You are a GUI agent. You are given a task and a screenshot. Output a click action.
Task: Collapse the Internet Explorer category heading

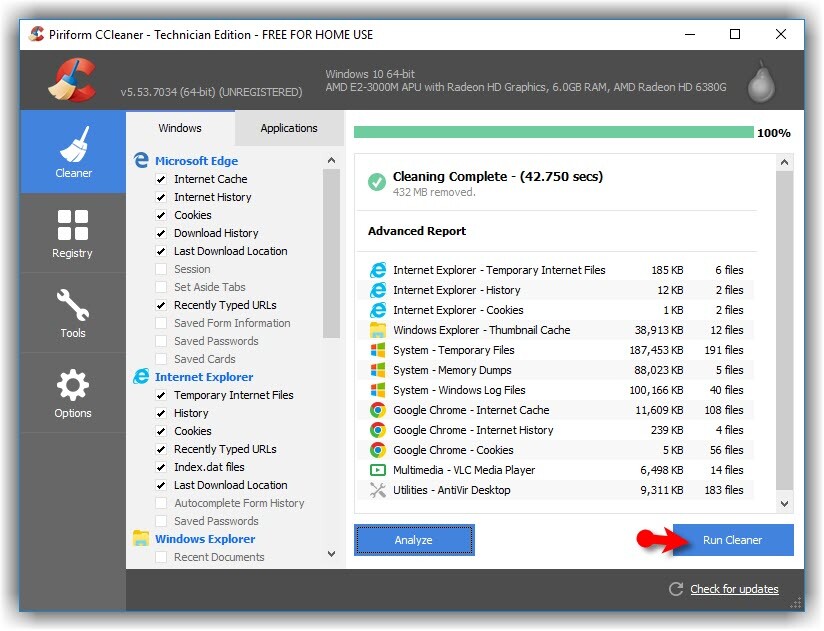[x=204, y=377]
